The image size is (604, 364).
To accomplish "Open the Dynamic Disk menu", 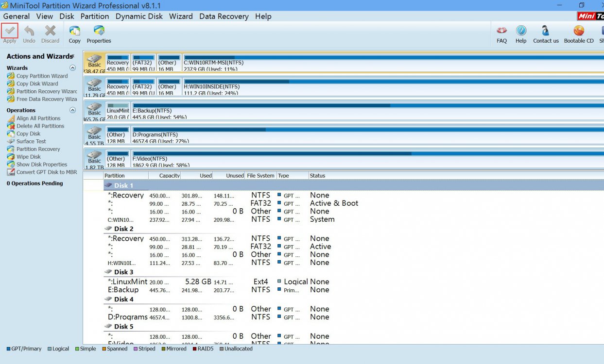I will 139,16.
